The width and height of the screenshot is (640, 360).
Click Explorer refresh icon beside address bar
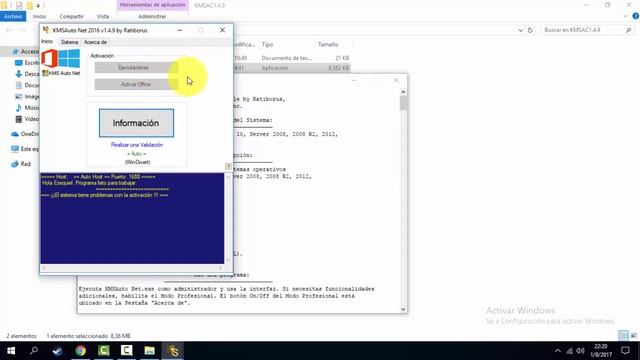click(x=530, y=30)
